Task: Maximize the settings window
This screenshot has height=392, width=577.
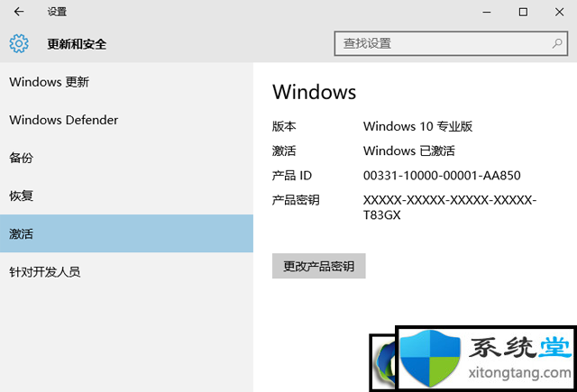Action: (523, 12)
